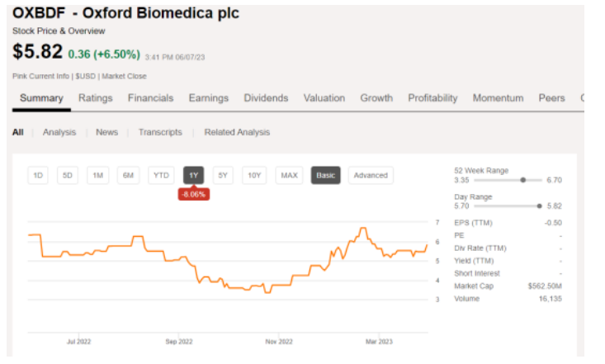Click the 52 week high value 6.70
Screen dimensions: 605x364
tap(554, 180)
